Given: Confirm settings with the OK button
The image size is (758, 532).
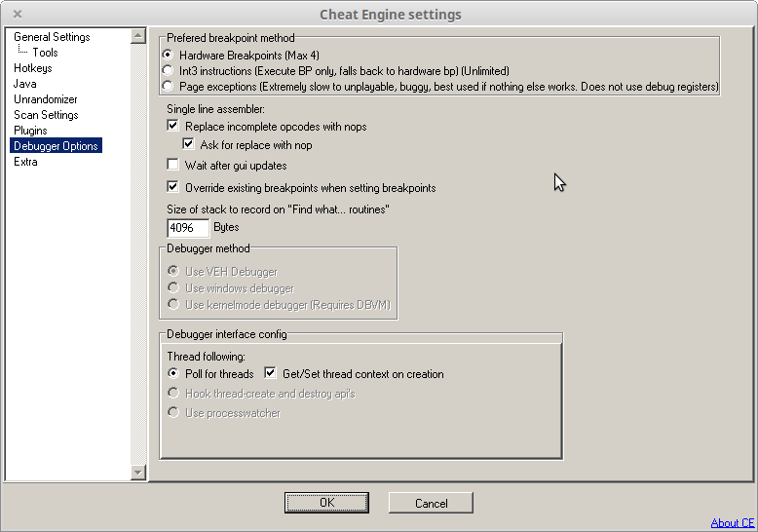Looking at the screenshot, I should click(x=326, y=503).
